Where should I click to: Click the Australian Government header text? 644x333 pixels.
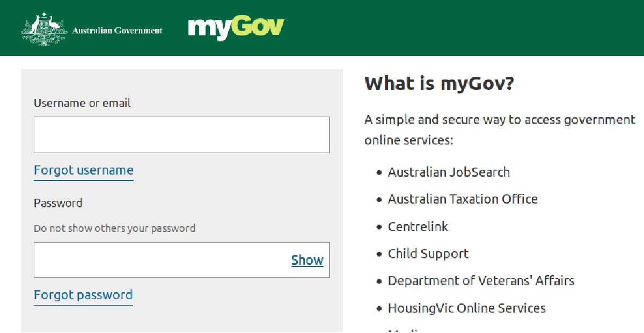(x=117, y=31)
